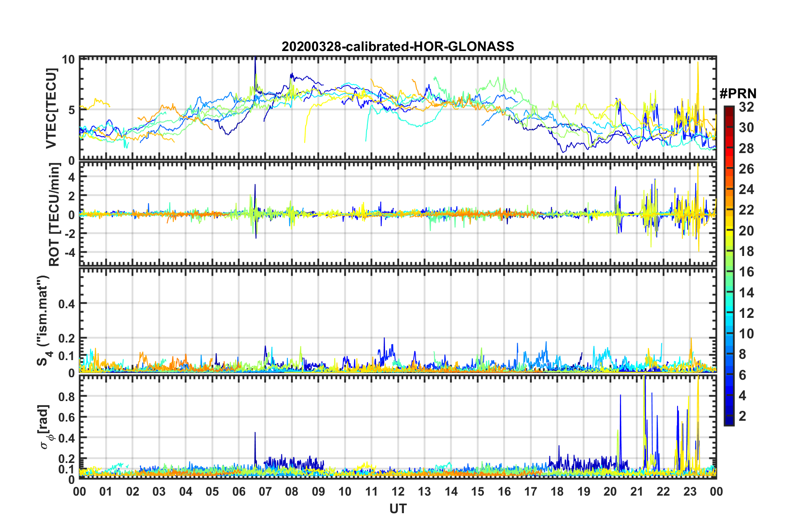Viewport: 796px width, 532px height.
Task: Click x-axis hour tick label "18"
Action: [557, 491]
